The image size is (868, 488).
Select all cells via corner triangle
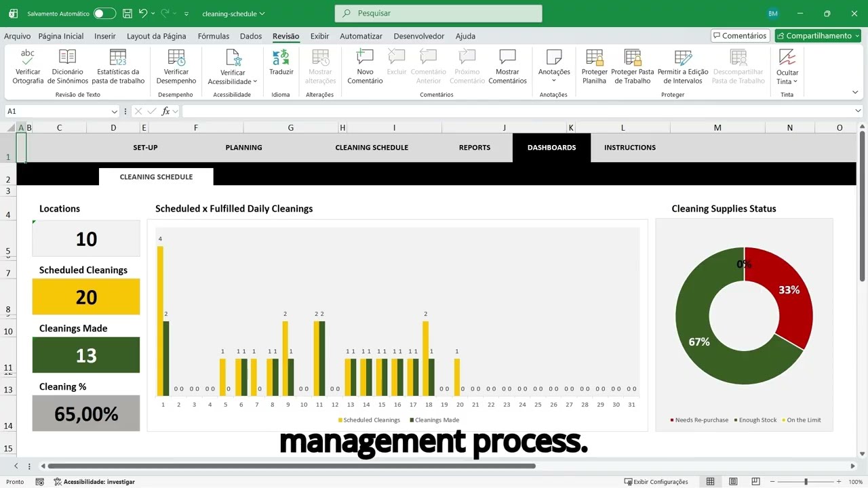[x=12, y=127]
